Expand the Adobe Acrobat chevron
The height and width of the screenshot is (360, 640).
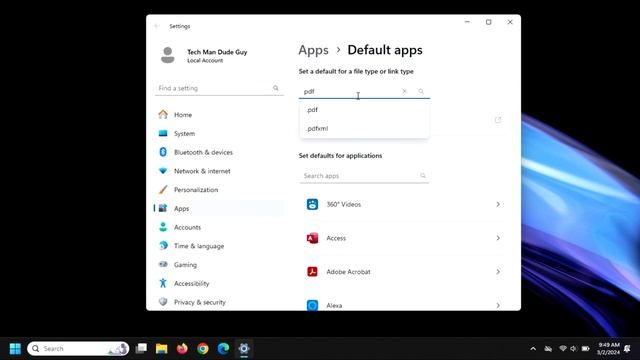pyautogui.click(x=498, y=272)
